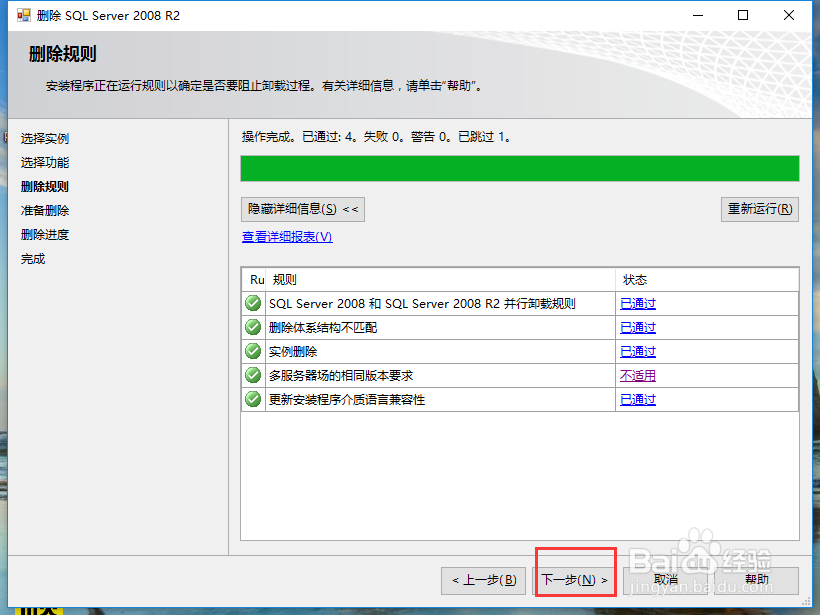Click the 不适用 status link
The width and height of the screenshot is (820, 615).
637,375
